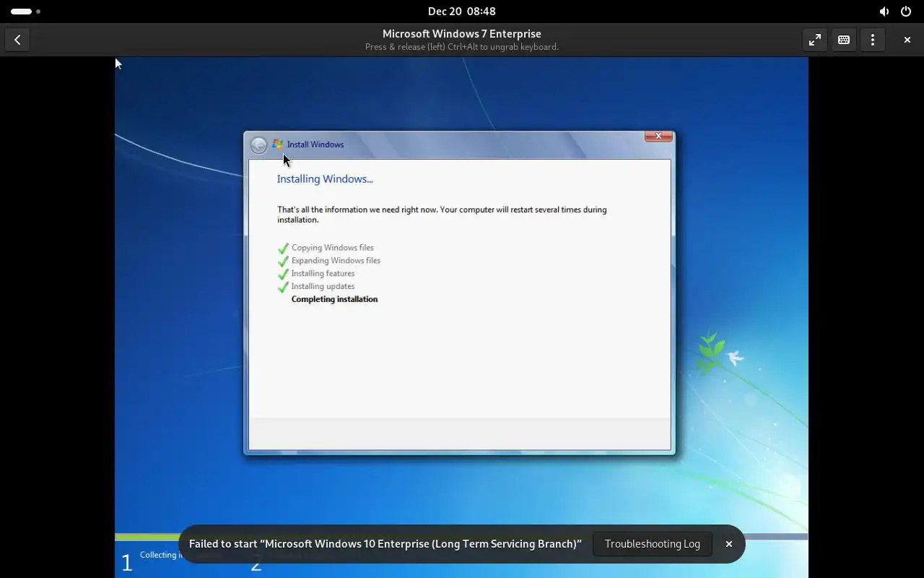Screen dimensions: 924x578
Task: Click the 'Install Windows' dialog title text
Action: pos(315,144)
